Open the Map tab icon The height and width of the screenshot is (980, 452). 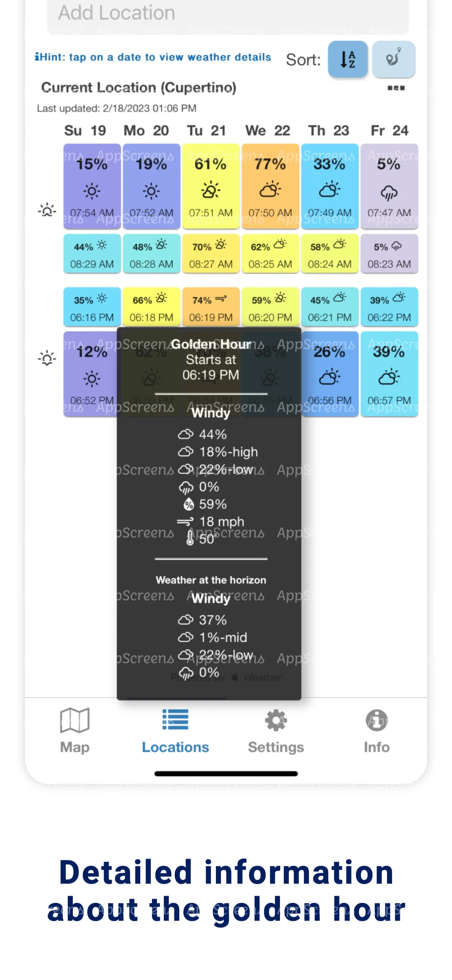click(x=74, y=720)
